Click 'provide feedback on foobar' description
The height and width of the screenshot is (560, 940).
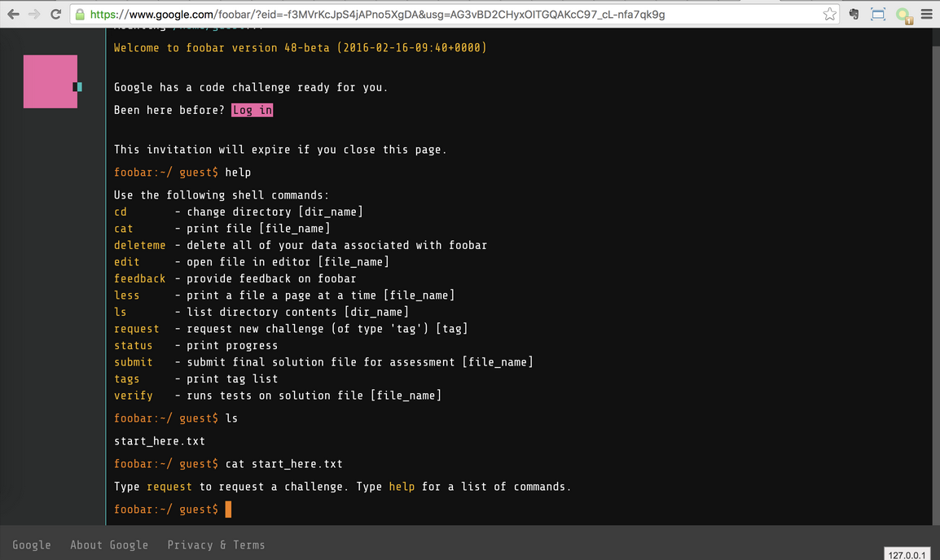pyautogui.click(x=271, y=279)
